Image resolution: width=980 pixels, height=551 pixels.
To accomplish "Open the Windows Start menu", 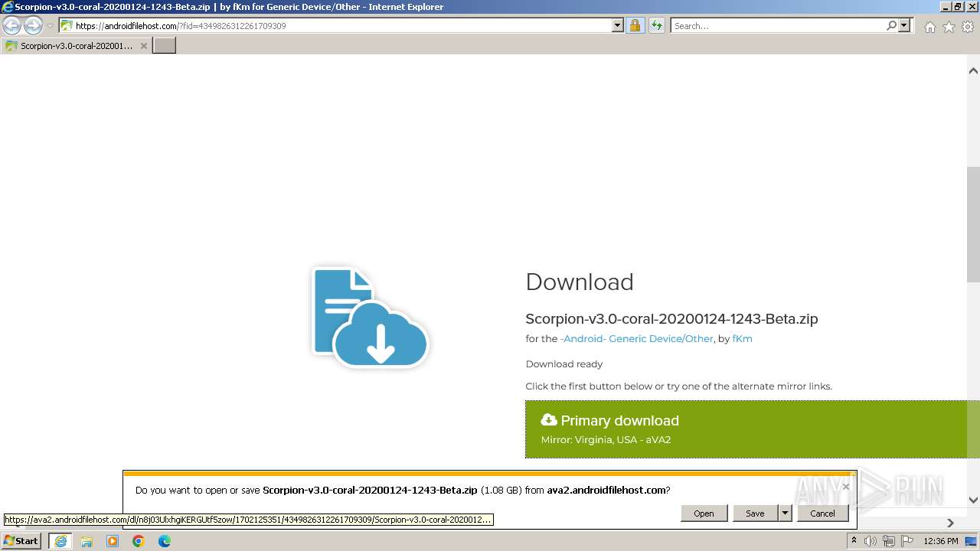I will tap(21, 540).
